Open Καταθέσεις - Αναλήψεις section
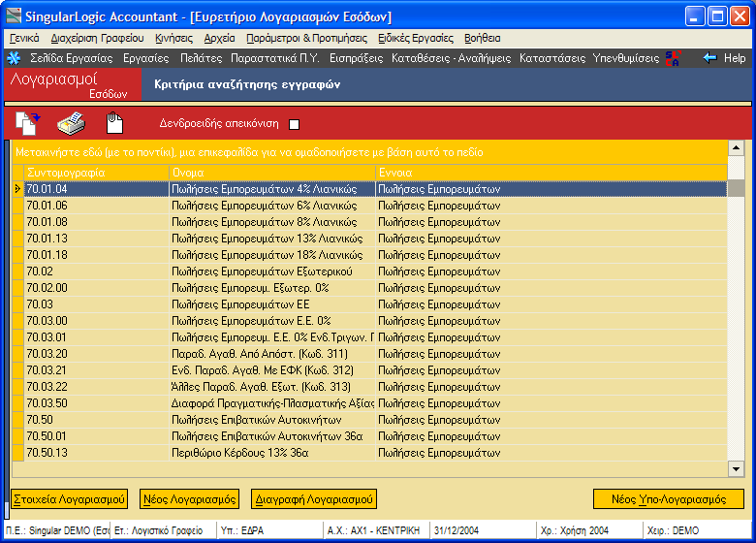 point(451,58)
